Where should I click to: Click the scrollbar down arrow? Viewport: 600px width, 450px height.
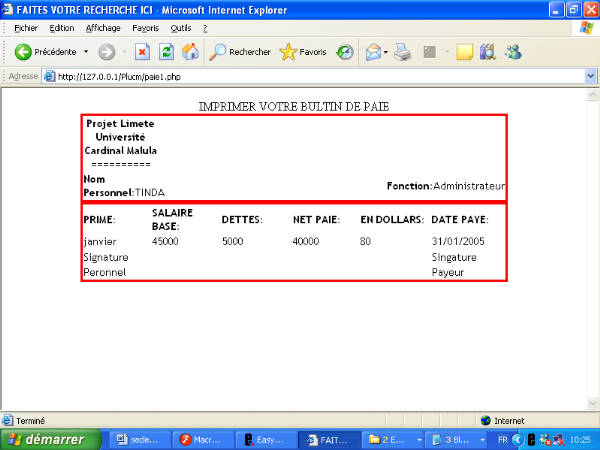click(x=593, y=403)
